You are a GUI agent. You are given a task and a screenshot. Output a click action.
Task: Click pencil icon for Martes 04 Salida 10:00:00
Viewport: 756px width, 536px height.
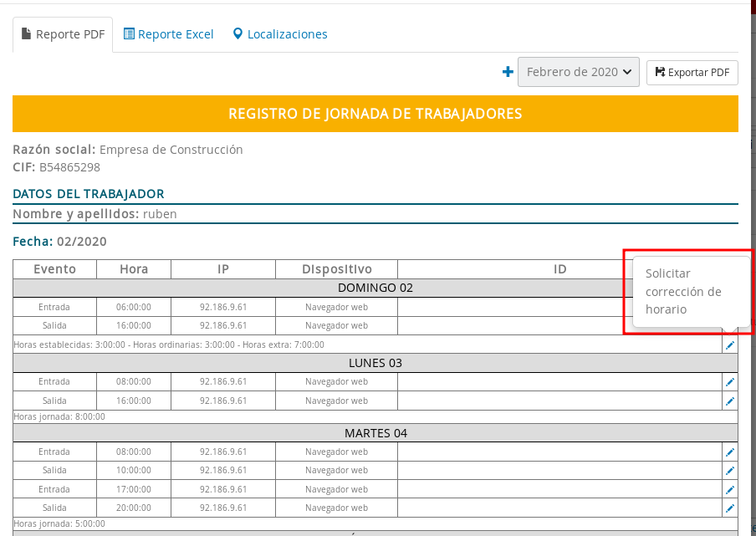pos(730,471)
